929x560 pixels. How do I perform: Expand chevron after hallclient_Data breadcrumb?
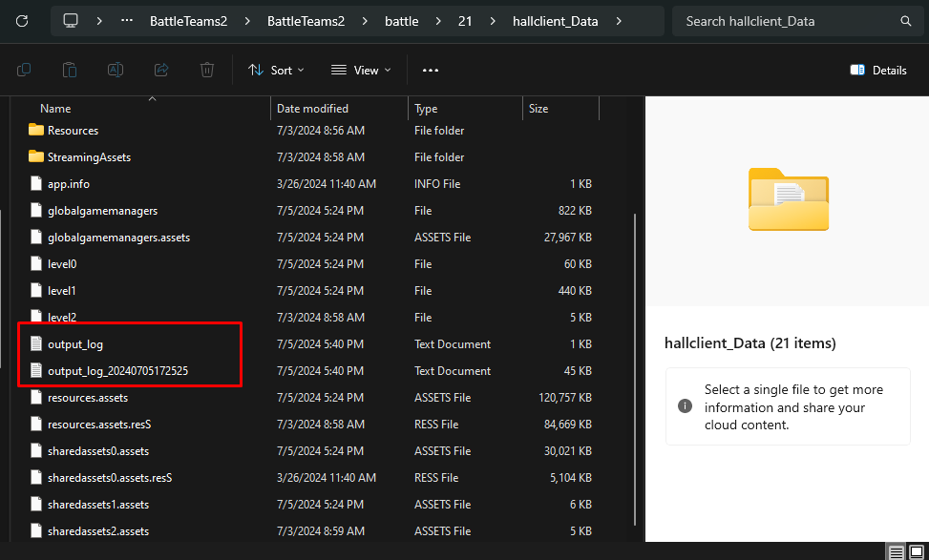(619, 21)
